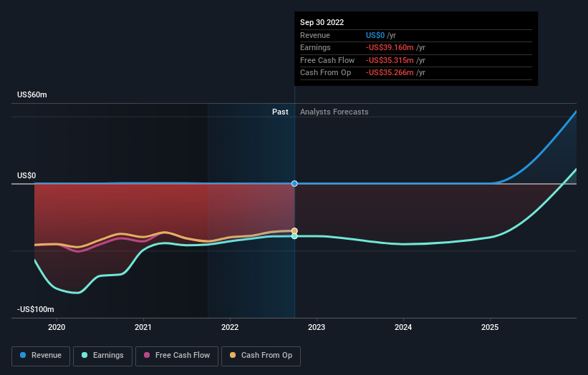Click the -US$39.160m earnings value

390,47
